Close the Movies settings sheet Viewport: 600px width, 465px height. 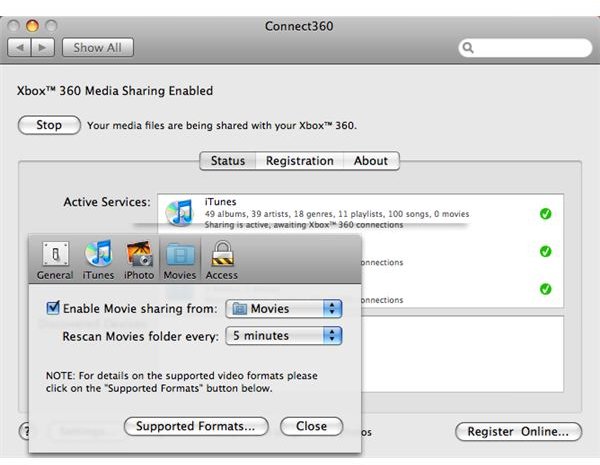[311, 426]
